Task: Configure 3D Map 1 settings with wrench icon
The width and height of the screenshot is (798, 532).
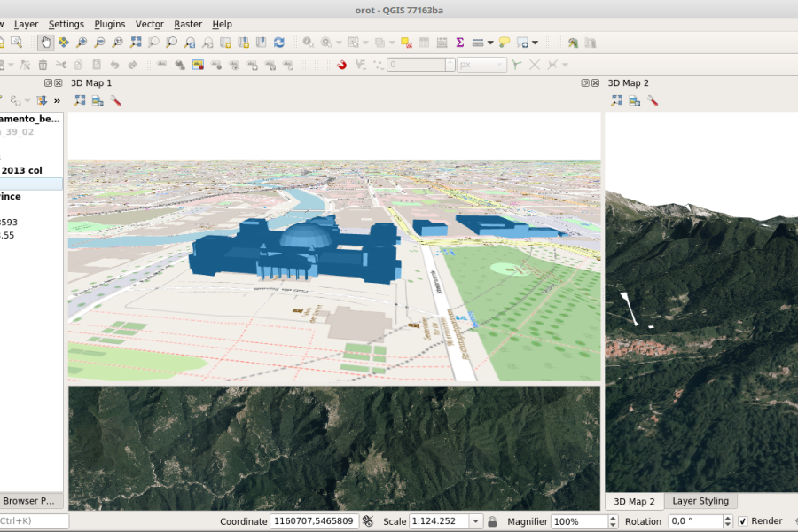Action: click(x=115, y=100)
